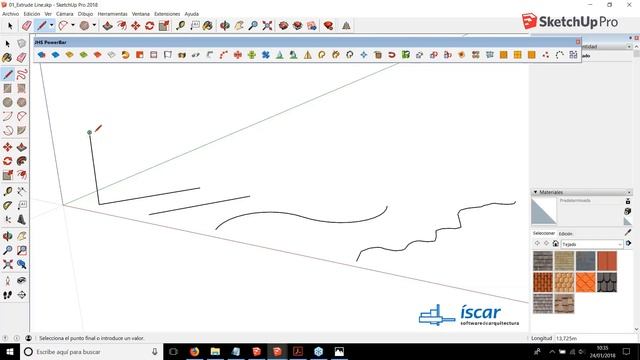This screenshot has height=360, width=640.
Task: Click the materials Home house button
Action: click(x=555, y=244)
